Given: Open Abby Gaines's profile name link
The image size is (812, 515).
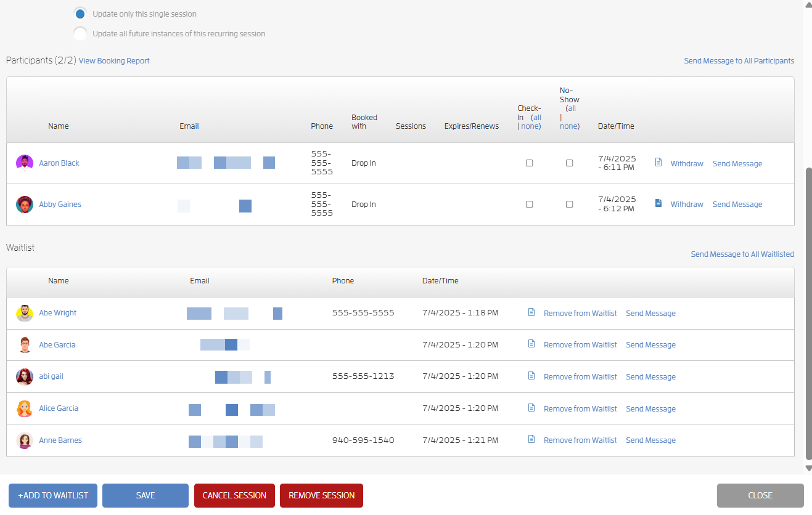Looking at the screenshot, I should [x=60, y=205].
